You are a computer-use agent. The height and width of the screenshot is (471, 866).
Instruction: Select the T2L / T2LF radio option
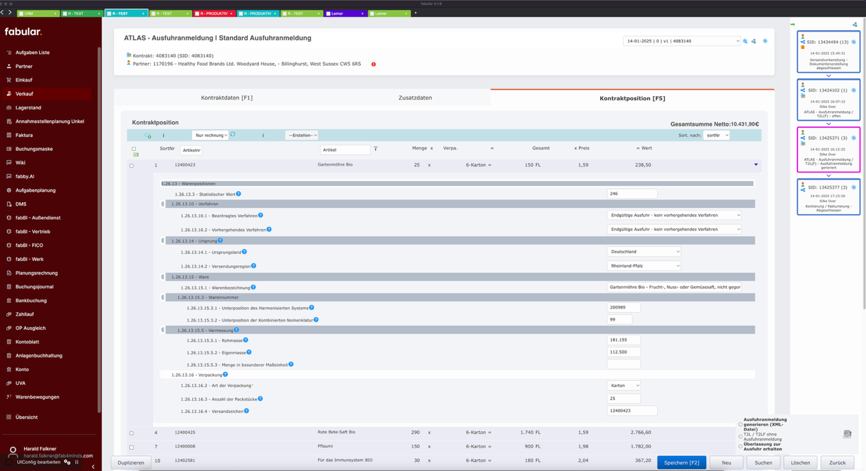point(741,436)
